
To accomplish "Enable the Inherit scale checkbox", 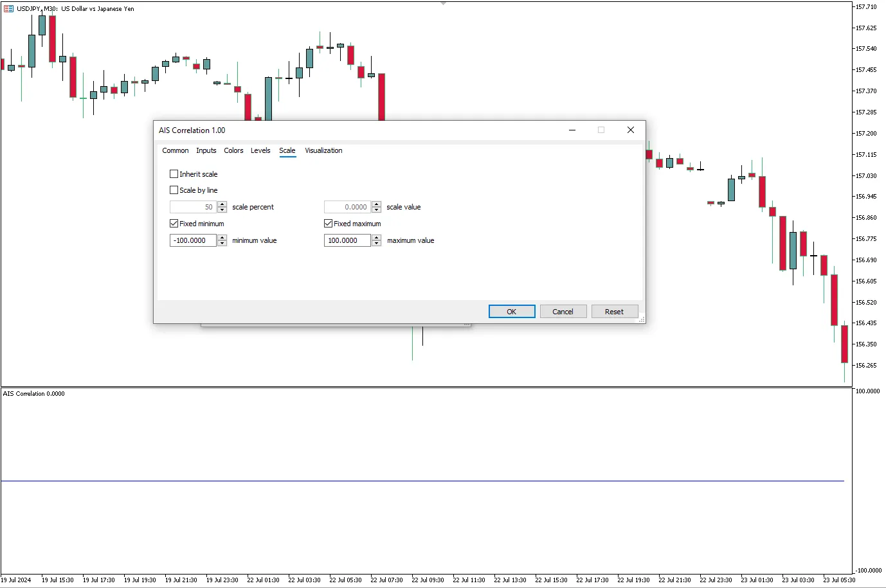I will 174,174.
